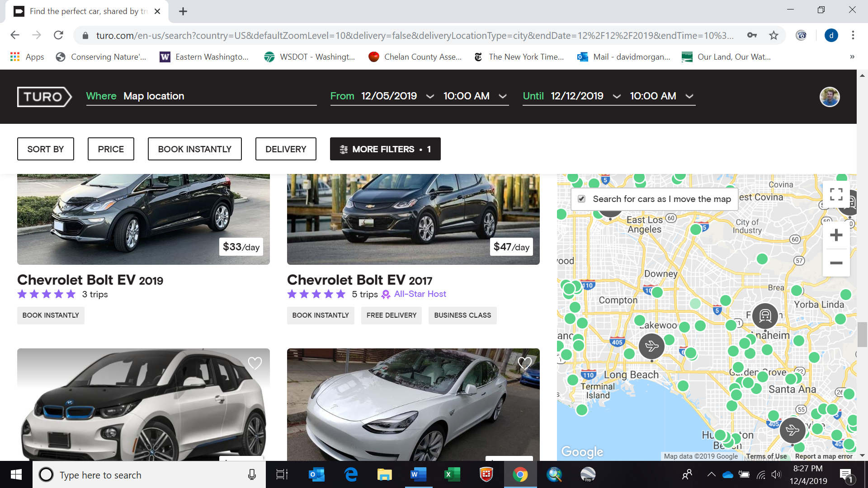Bookmark this page with the star icon
The height and width of the screenshot is (488, 868).
coord(774,35)
